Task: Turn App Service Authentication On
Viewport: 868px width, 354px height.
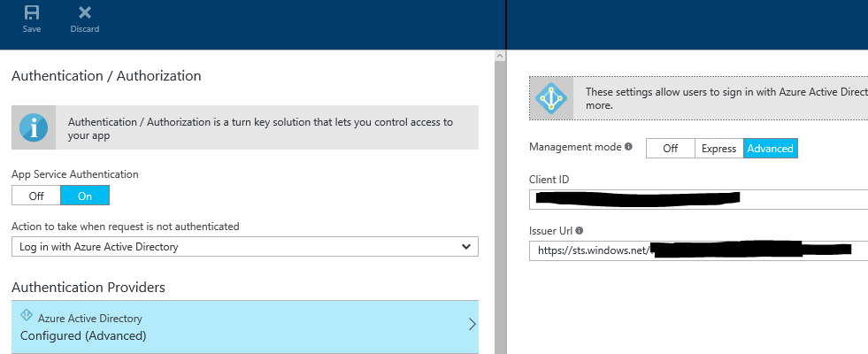Action: pyautogui.click(x=85, y=196)
